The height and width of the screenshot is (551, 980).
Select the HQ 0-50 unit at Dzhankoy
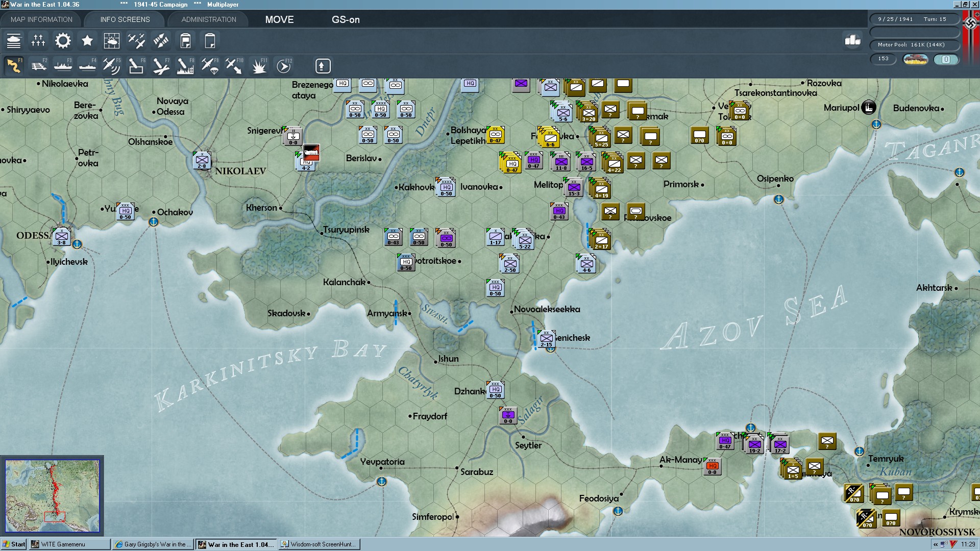[495, 390]
